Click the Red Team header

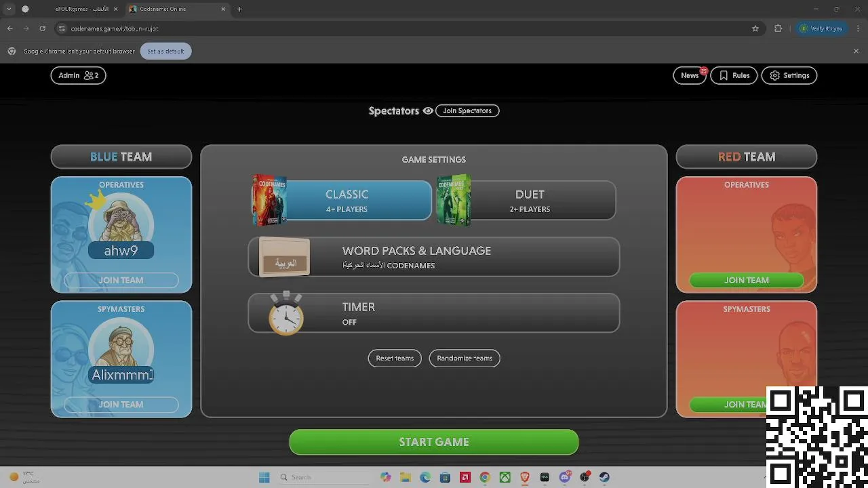click(747, 157)
